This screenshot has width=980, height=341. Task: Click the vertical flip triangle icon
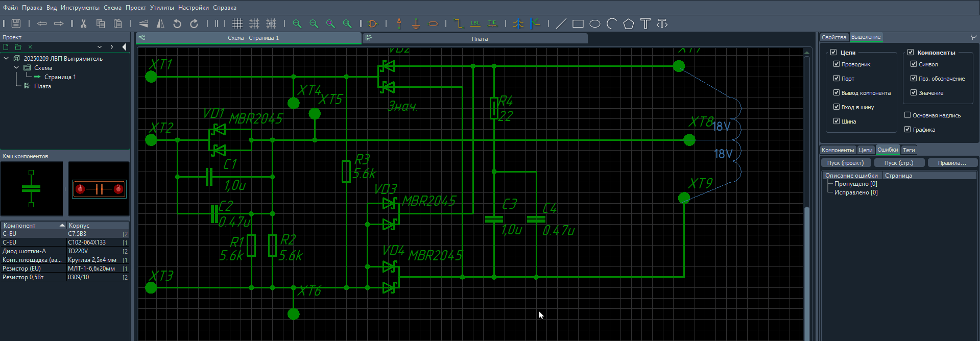pos(144,23)
